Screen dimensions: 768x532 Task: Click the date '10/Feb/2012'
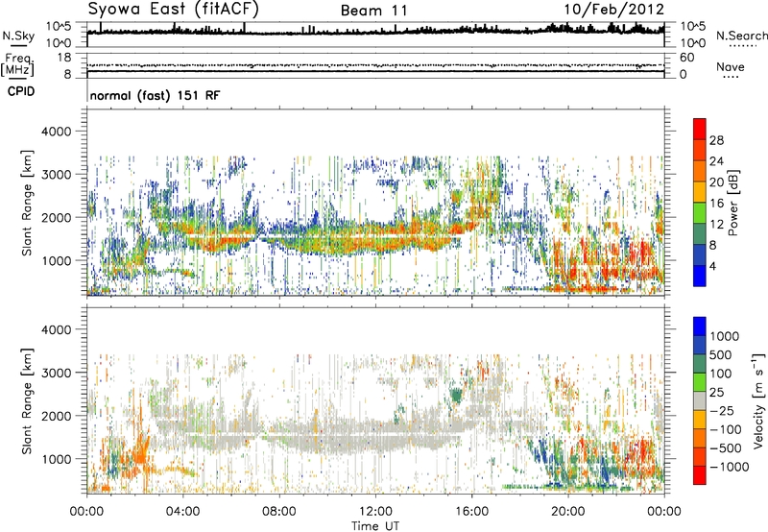point(613,10)
